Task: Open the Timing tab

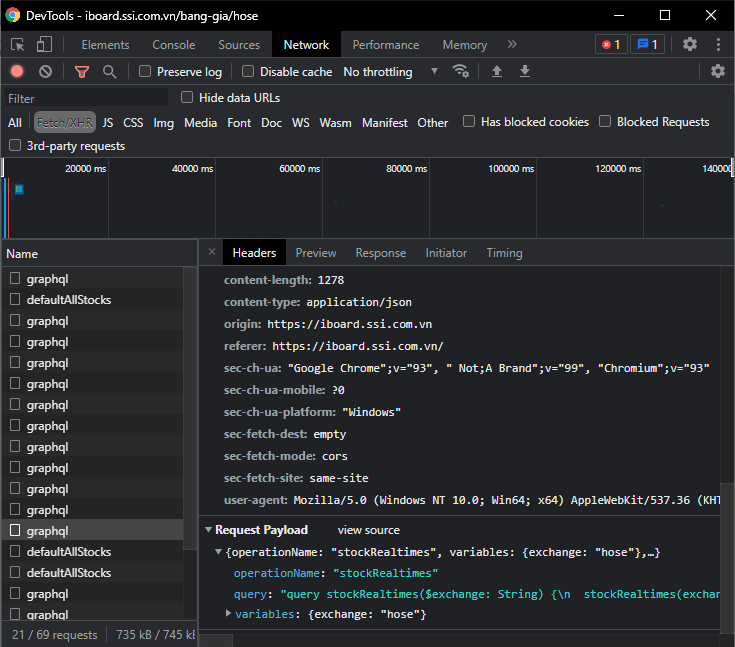Action: pyautogui.click(x=504, y=253)
